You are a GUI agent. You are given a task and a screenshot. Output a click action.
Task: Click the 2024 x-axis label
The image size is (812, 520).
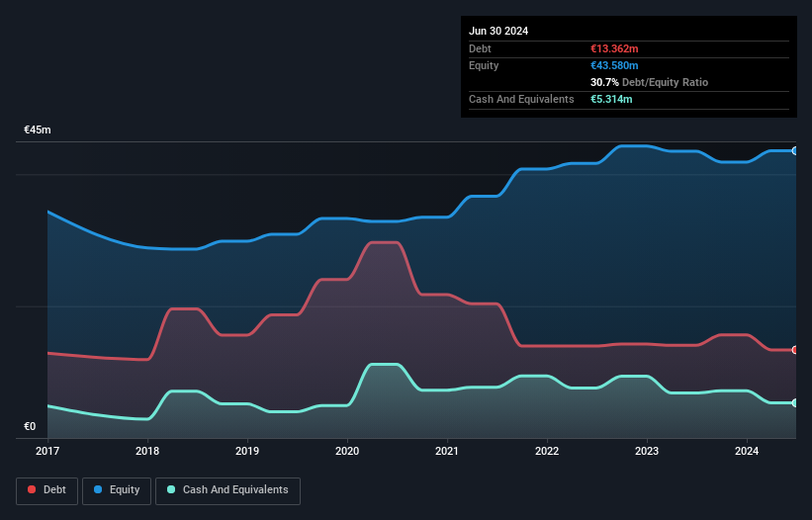(x=747, y=451)
